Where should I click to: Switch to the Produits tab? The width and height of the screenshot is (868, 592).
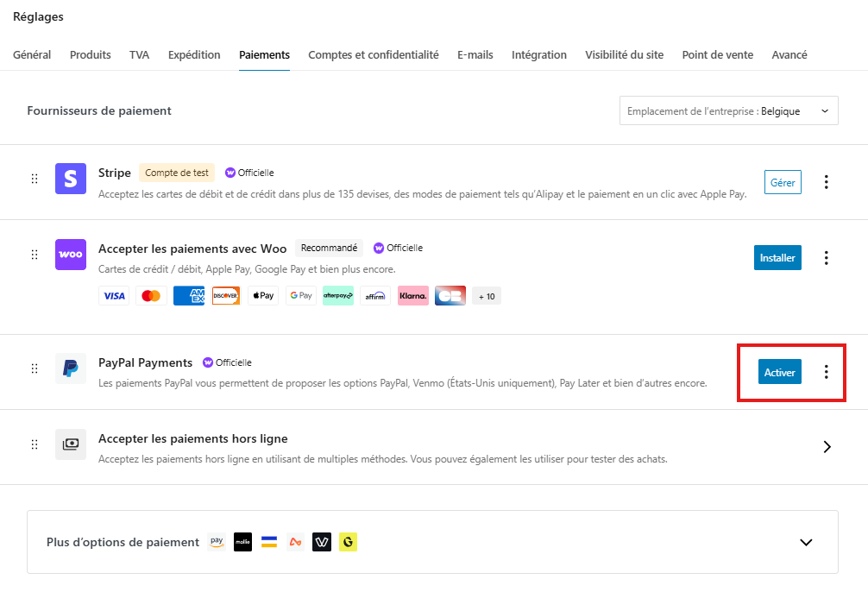point(91,55)
